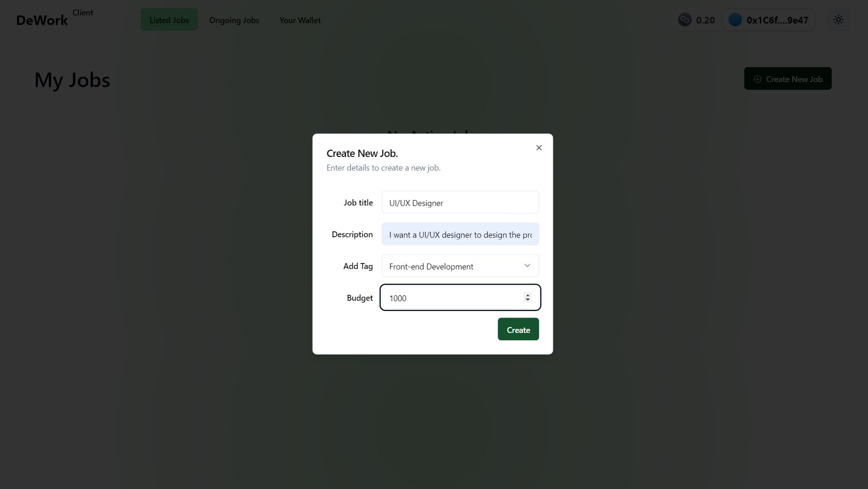The width and height of the screenshot is (868, 489).
Task: Toggle light/dark theme sun icon
Action: tap(838, 20)
